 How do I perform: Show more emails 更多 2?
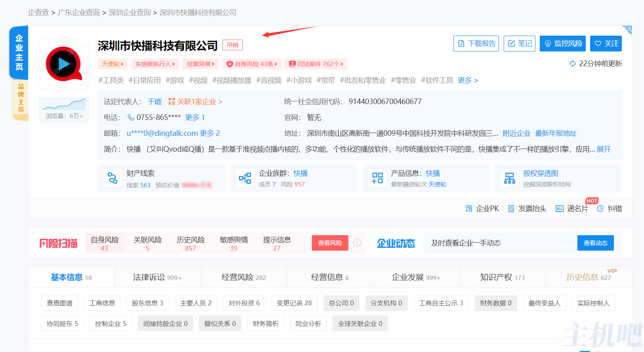pyautogui.click(x=210, y=133)
